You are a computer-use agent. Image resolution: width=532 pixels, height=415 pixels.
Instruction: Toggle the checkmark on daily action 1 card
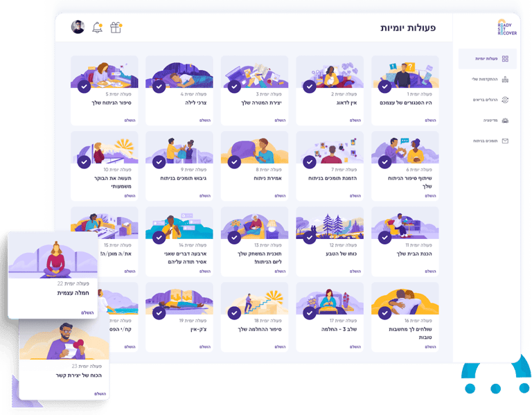tap(384, 87)
